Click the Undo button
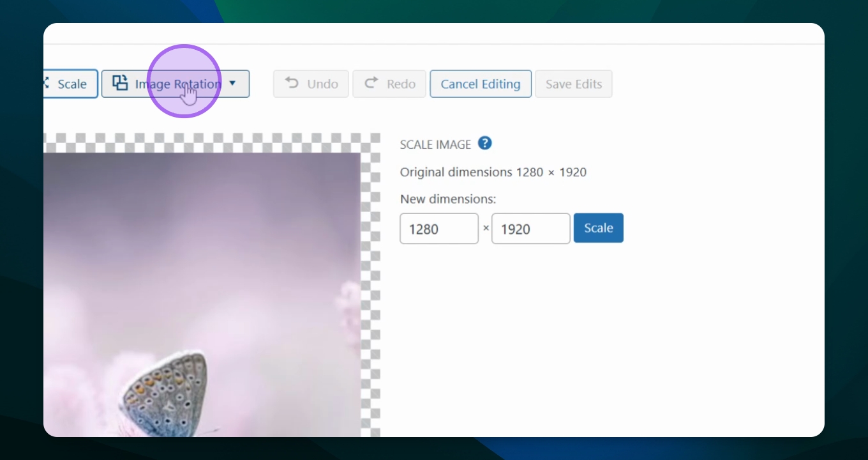The width and height of the screenshot is (868, 460). click(311, 84)
